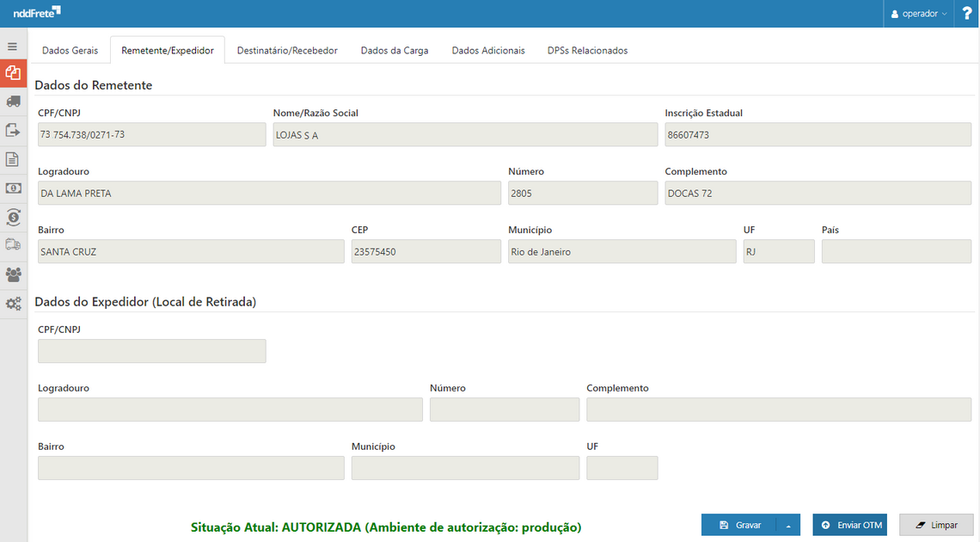Click the Expedidor Município empty field
Image resolution: width=980 pixels, height=542 pixels.
point(465,468)
